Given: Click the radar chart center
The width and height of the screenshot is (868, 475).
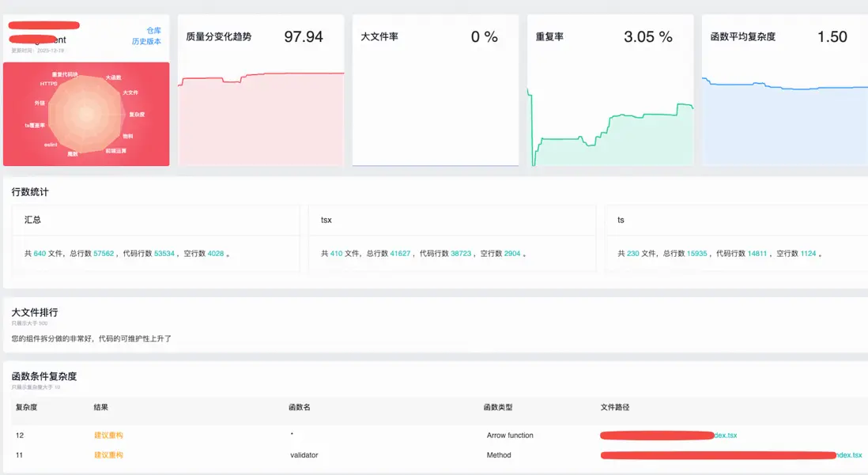Looking at the screenshot, I should 86,114.
